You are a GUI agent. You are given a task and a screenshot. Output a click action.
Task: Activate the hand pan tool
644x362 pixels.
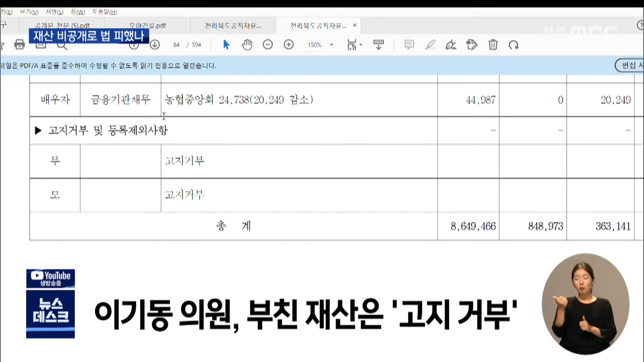[x=247, y=45]
